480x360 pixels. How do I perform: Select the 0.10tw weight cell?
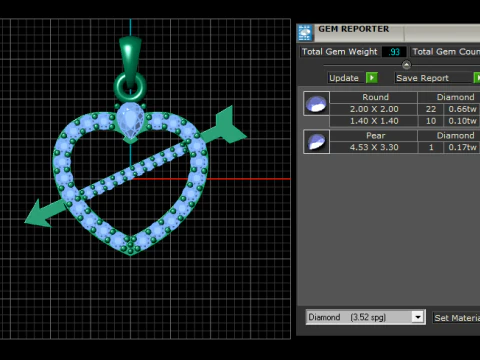[462, 121]
